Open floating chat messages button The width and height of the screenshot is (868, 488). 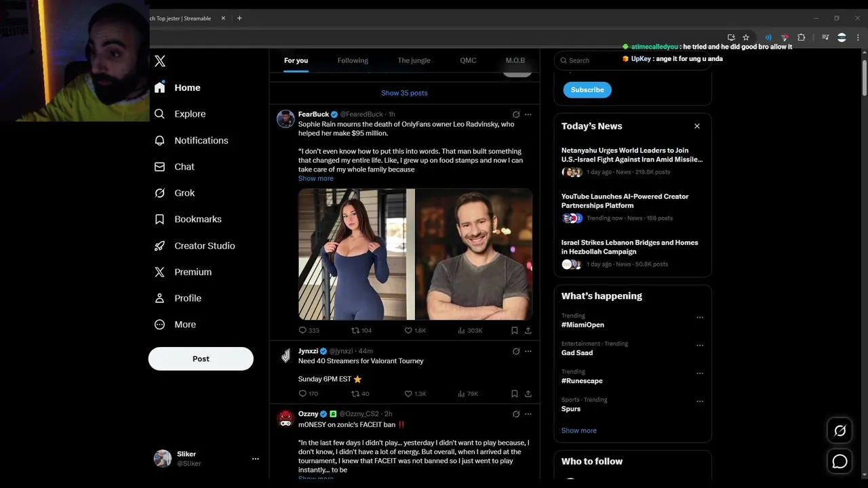(x=840, y=462)
